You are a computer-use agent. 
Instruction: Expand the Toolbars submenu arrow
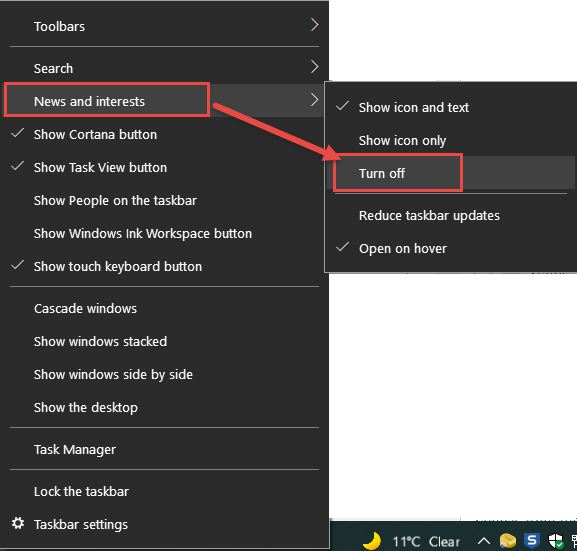(x=314, y=25)
